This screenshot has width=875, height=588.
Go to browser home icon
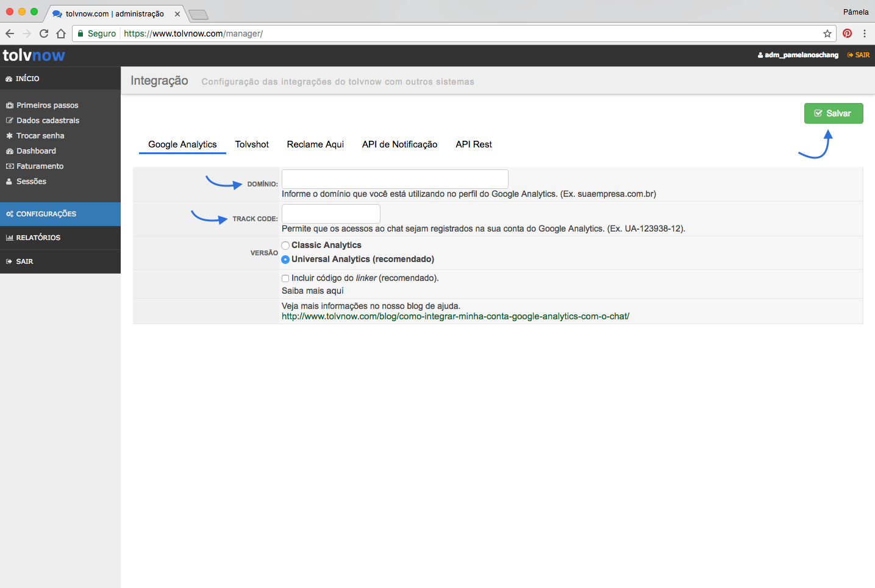(x=61, y=34)
